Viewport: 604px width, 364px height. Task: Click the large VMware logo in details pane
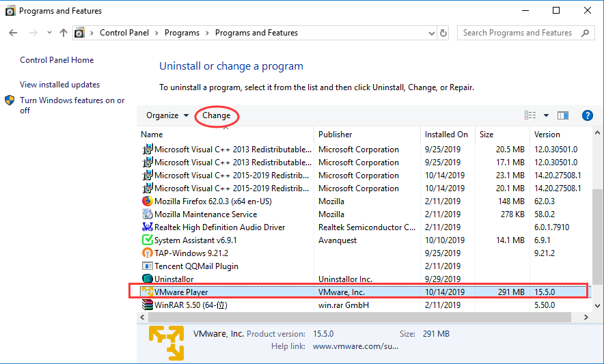(x=167, y=342)
